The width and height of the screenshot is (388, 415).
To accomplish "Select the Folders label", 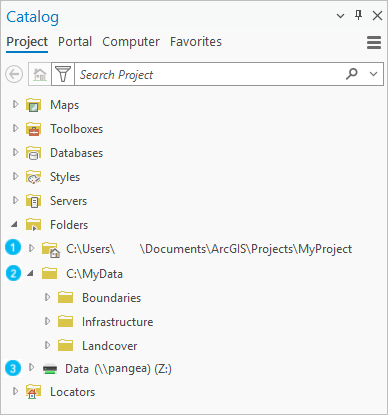I will 69,225.
